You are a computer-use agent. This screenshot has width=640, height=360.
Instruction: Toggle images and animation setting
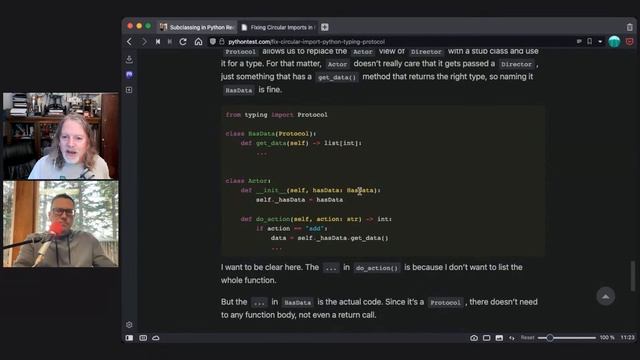tap(499, 338)
